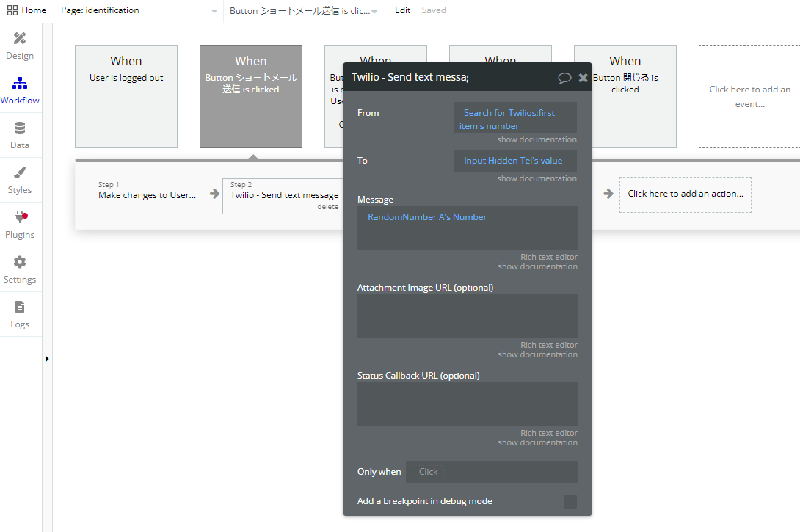Screen dimensions: 800x532
Task: Click the Twilio dialog title text
Action: [x=410, y=78]
